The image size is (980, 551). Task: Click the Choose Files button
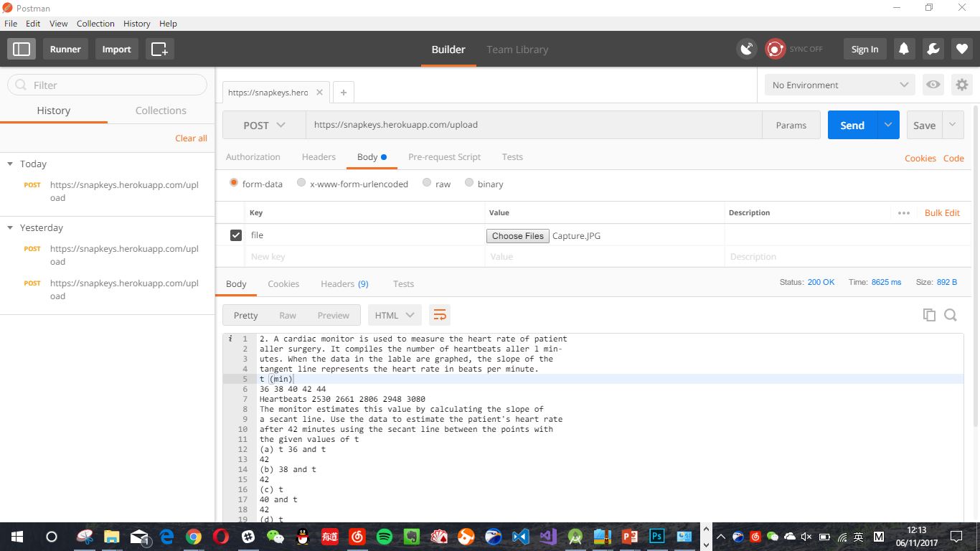[518, 236]
